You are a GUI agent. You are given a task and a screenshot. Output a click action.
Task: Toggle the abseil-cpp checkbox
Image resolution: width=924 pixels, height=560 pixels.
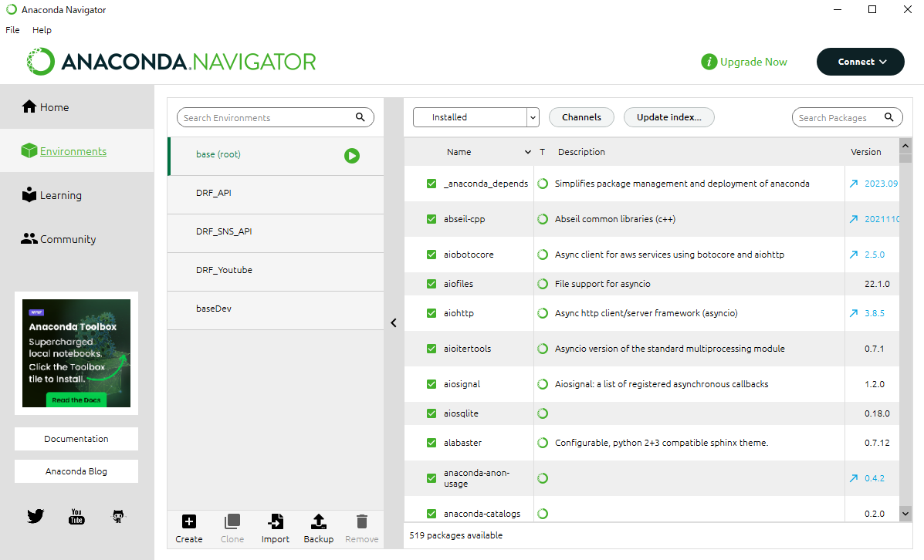tap(432, 219)
